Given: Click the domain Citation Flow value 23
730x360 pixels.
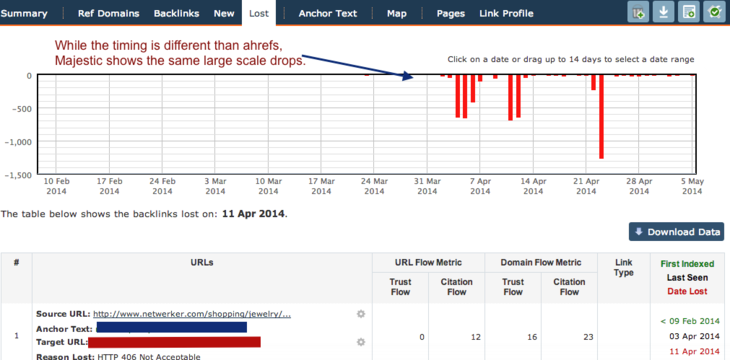Looking at the screenshot, I should (588, 337).
